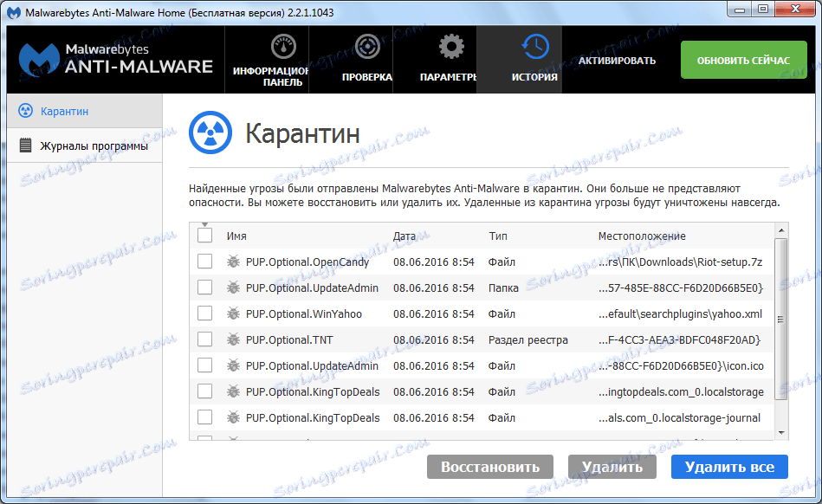Check the KingTopDeals localstorage-journal row checkbox

point(205,417)
